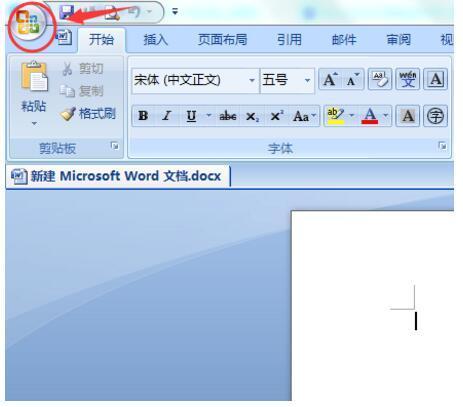Toggle superscript formatting
The height and width of the screenshot is (407, 463).
(x=277, y=116)
